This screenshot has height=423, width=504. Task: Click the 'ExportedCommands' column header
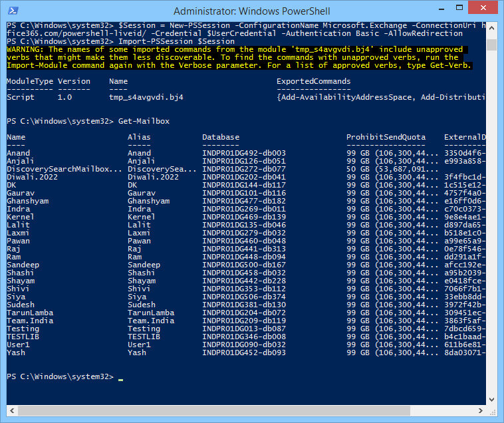click(x=313, y=81)
